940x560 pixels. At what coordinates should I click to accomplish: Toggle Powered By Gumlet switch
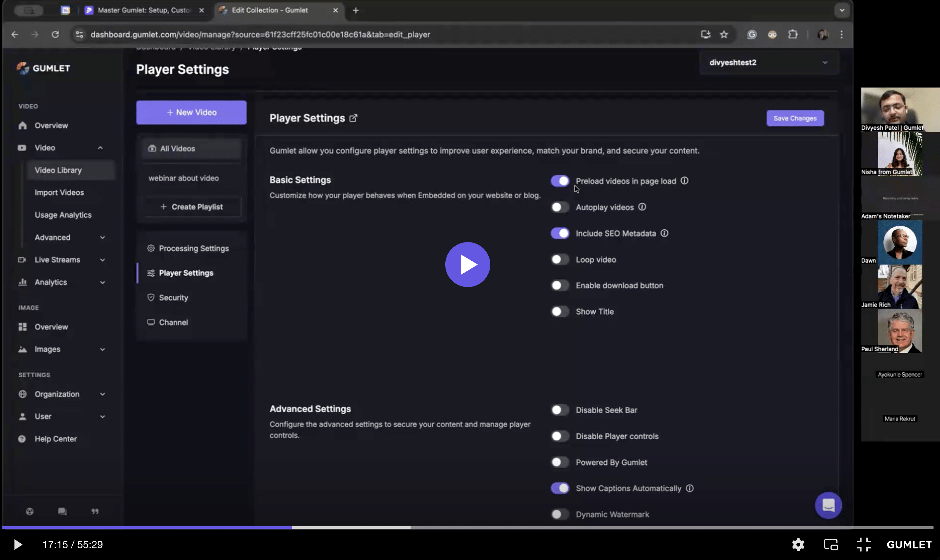coord(560,462)
